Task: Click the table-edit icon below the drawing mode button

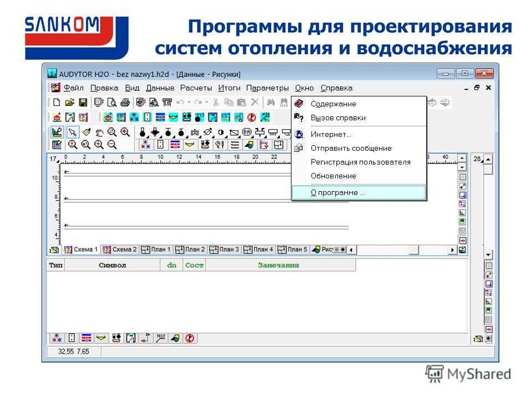Action: (x=57, y=145)
